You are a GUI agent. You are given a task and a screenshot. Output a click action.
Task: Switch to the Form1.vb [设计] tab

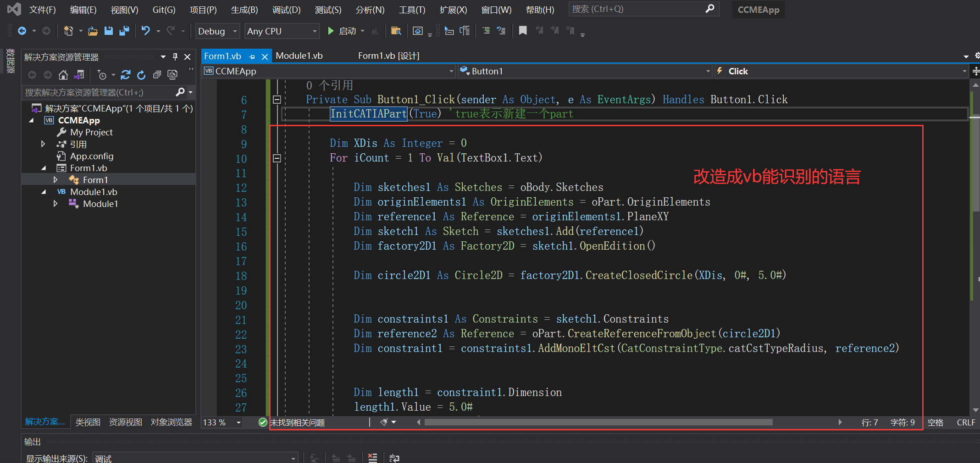(388, 56)
